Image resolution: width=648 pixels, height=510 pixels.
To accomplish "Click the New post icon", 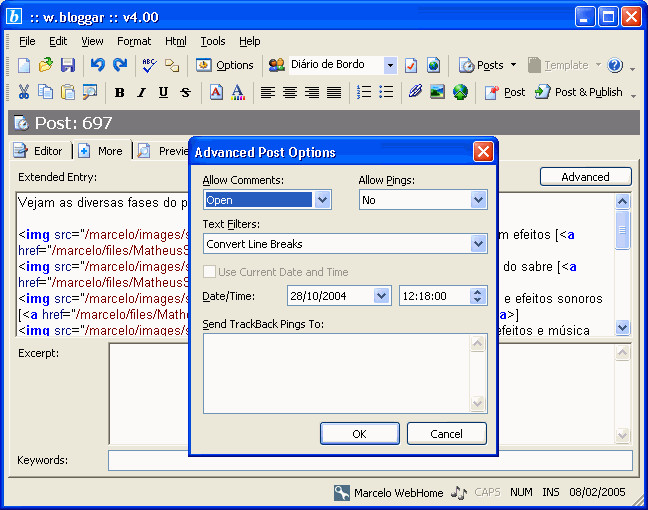I will click(x=24, y=65).
